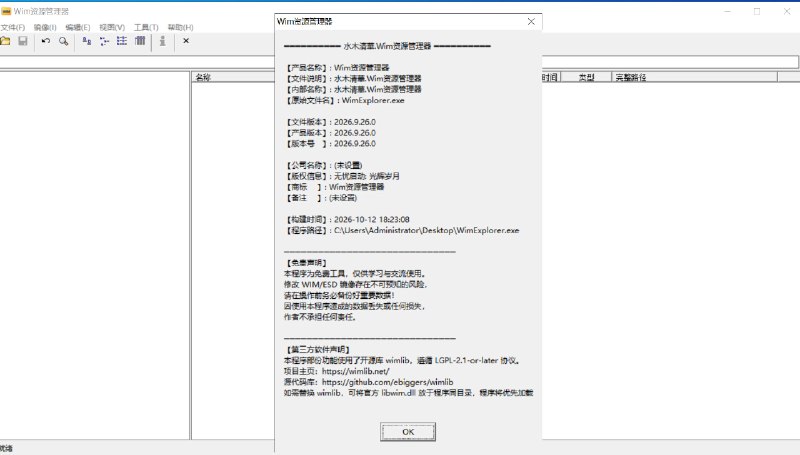Open the 镜像(I) menu
The height and width of the screenshot is (455, 800).
coord(45,27)
